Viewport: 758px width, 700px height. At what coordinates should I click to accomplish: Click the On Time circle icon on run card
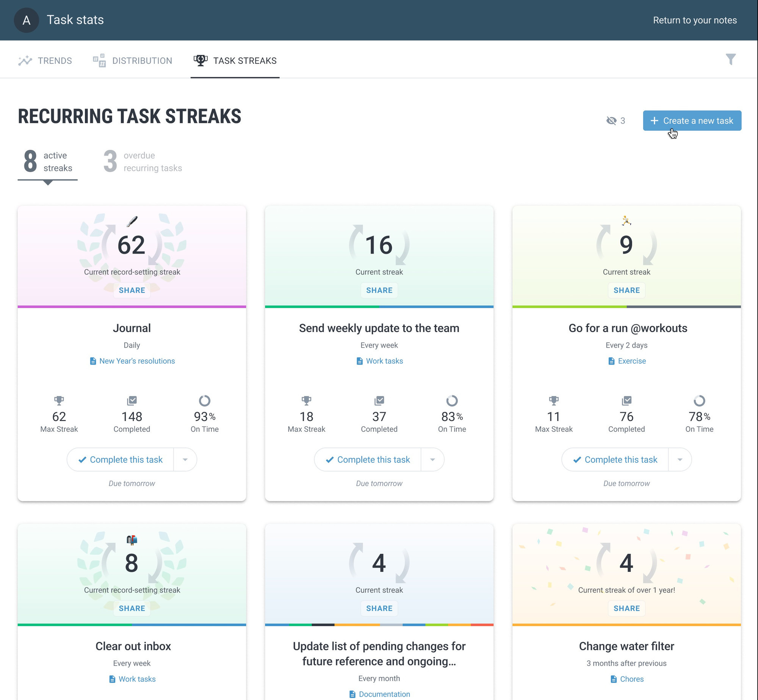[x=699, y=401]
